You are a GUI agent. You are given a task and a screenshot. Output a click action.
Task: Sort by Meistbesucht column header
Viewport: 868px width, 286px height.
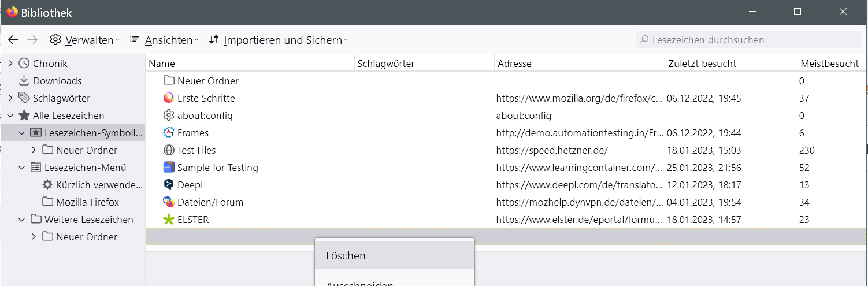[x=832, y=64]
